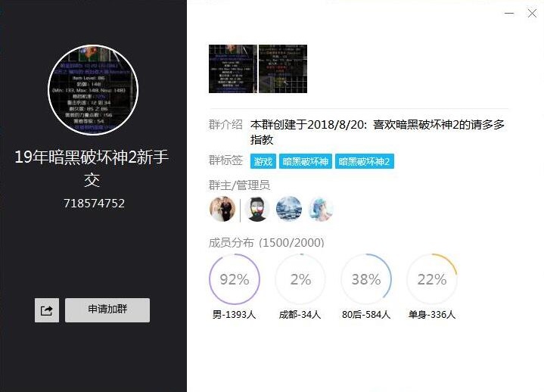The width and height of the screenshot is (544, 392).
Task: Click the 申请加群 button
Action: pos(107,310)
